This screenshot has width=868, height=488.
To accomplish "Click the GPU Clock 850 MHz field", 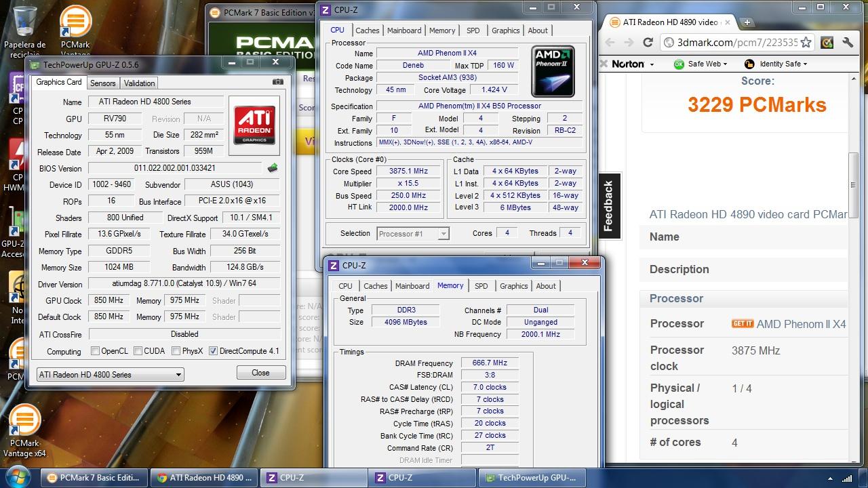I will click(108, 300).
